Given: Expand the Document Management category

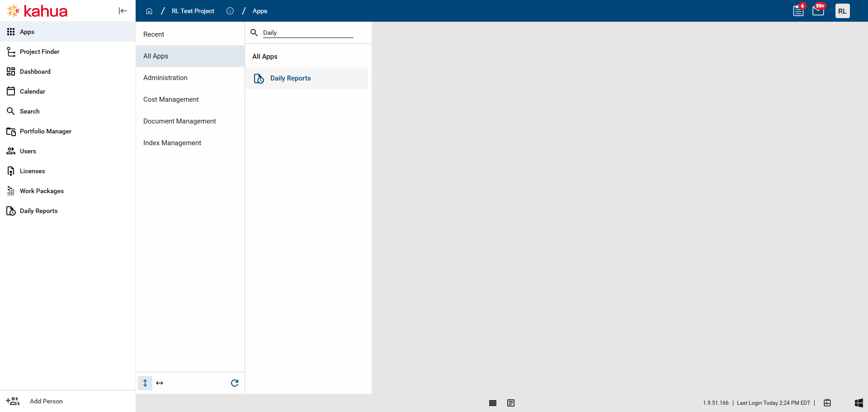Looking at the screenshot, I should pos(179,121).
